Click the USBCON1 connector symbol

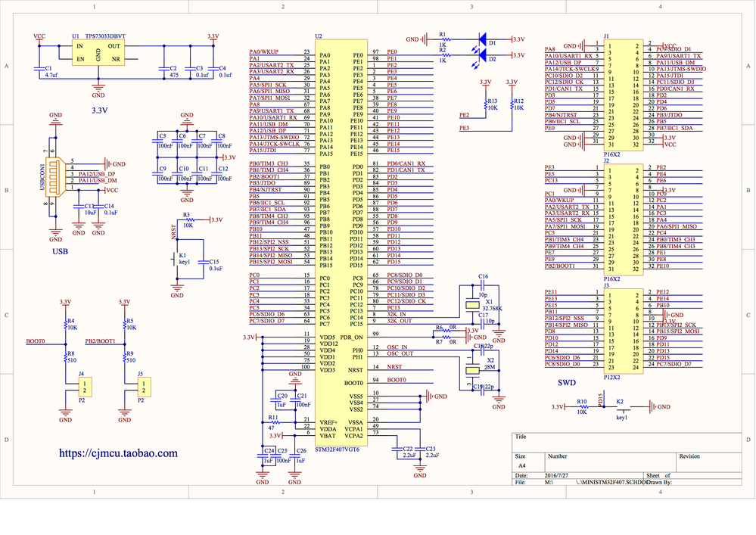(54, 178)
